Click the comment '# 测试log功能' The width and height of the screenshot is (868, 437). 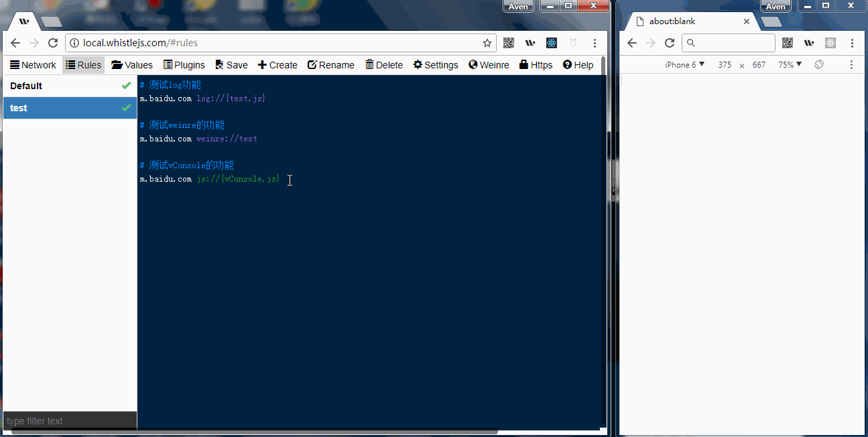point(170,85)
